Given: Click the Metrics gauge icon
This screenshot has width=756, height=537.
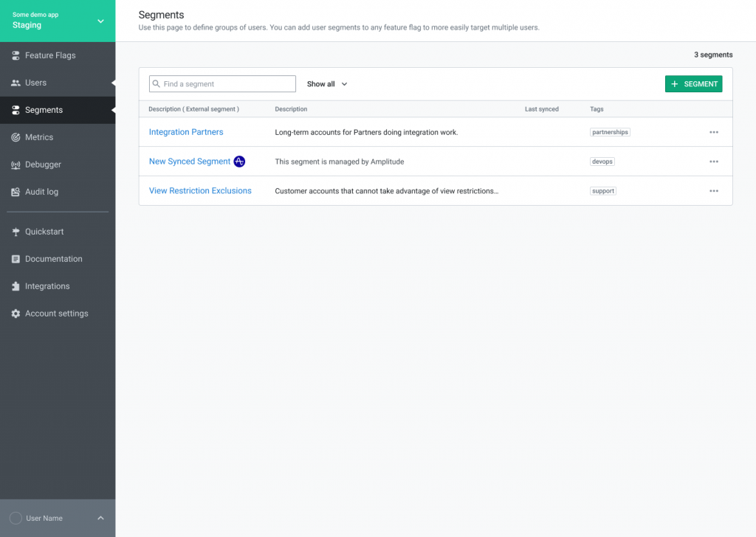Looking at the screenshot, I should click(x=15, y=136).
